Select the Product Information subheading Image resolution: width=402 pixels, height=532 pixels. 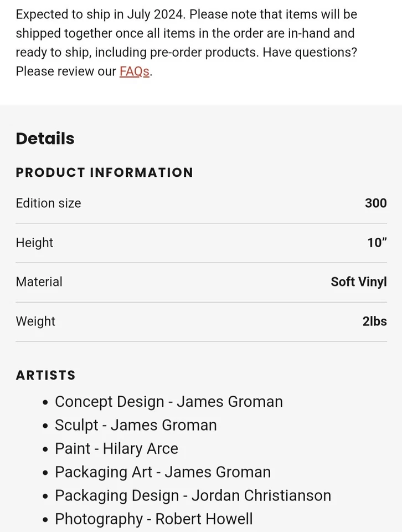tap(104, 172)
